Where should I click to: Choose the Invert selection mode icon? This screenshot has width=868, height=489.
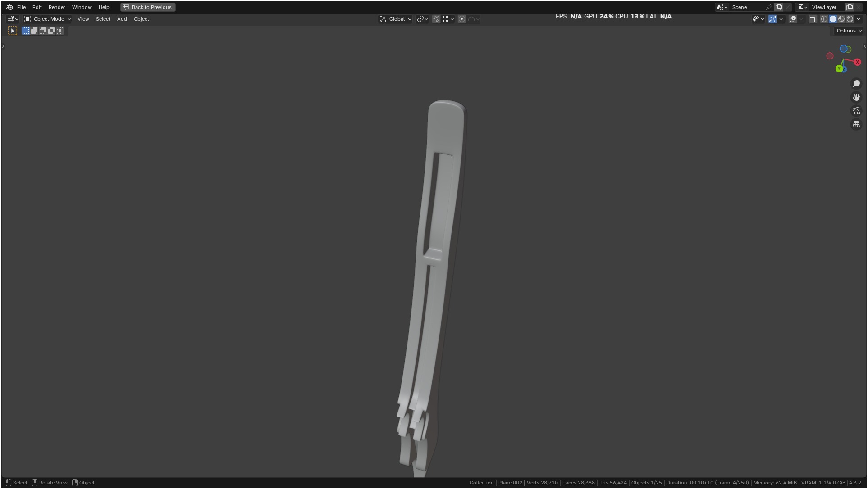coord(51,31)
